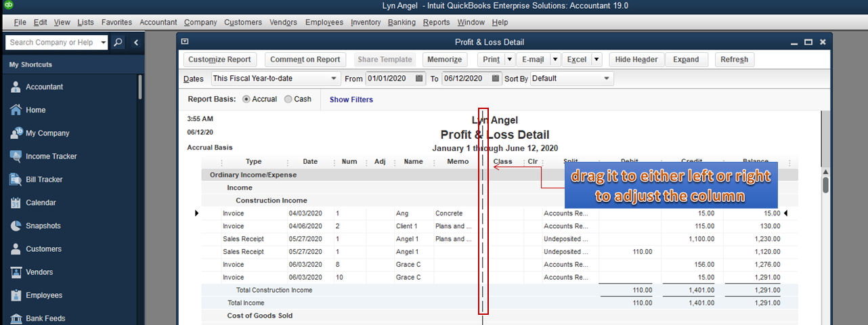Click the Refresh button
Screen dimensions: 868x325
click(x=734, y=60)
